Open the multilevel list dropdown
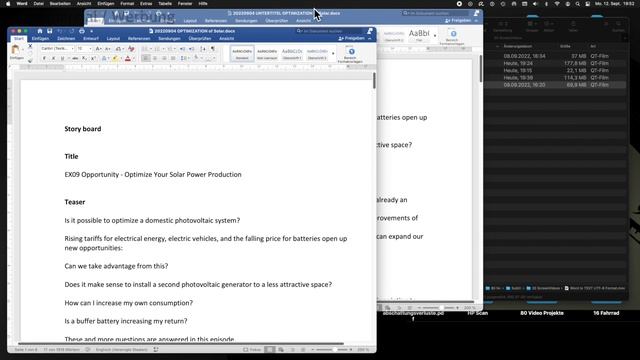The image size is (640, 360). pos(175,49)
